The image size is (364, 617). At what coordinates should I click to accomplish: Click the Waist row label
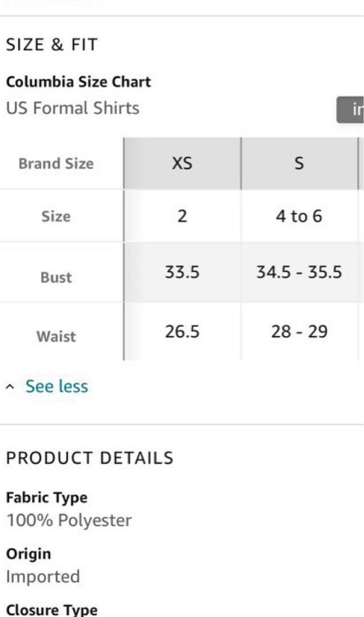(x=56, y=336)
